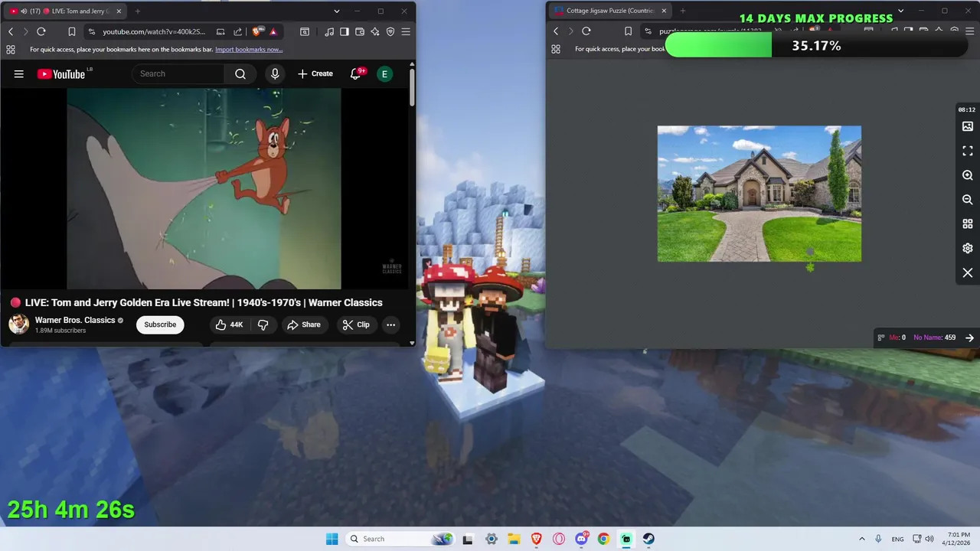The width and height of the screenshot is (980, 551).
Task: Expand tab search chevron in the puzzle window
Action: 900,11
